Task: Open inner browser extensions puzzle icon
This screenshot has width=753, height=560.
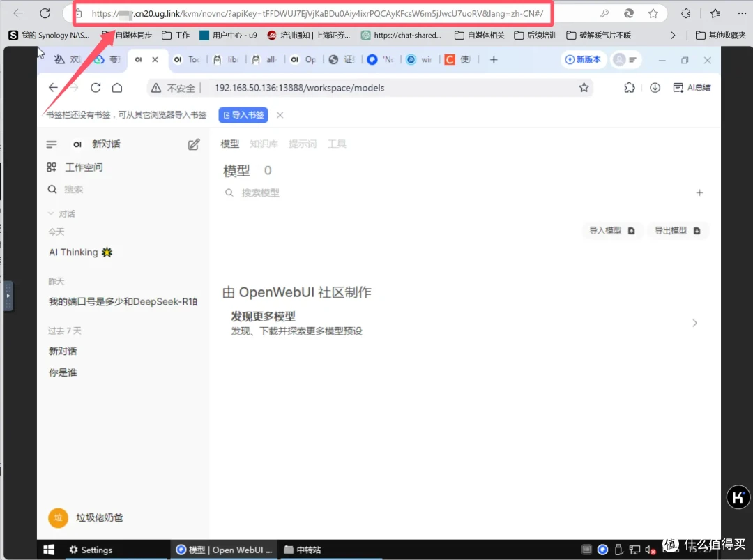Action: click(x=629, y=87)
